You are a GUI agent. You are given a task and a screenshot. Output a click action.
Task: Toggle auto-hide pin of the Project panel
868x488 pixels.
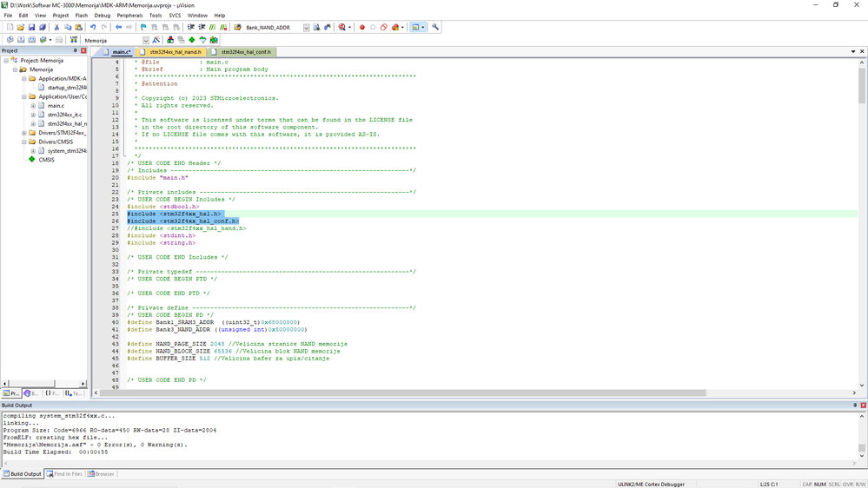[76, 50]
